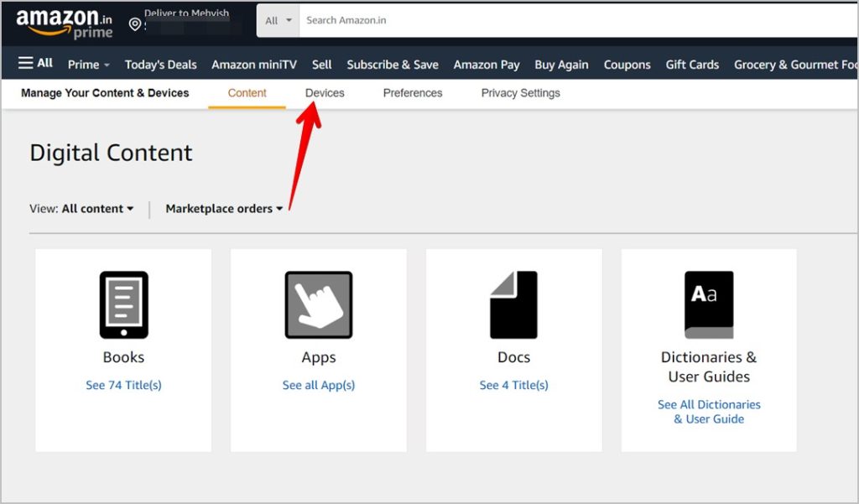Click the delivery location pin icon

pos(135,24)
